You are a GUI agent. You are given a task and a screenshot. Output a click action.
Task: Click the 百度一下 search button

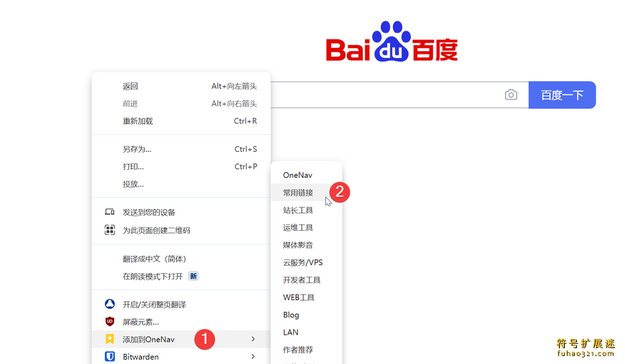tap(562, 95)
